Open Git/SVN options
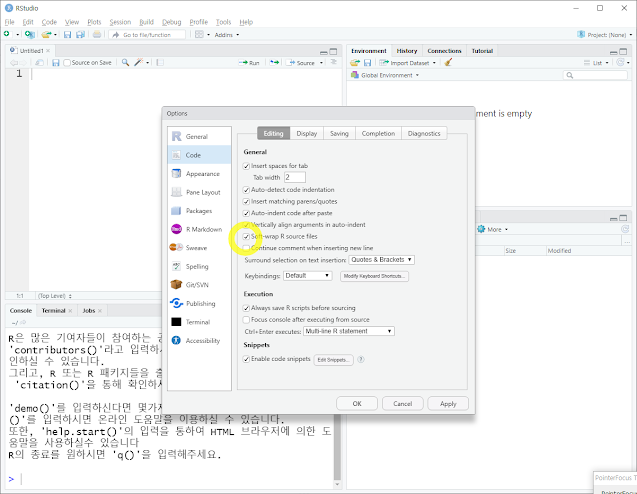Viewport: 637px width, 494px height. coord(199,285)
